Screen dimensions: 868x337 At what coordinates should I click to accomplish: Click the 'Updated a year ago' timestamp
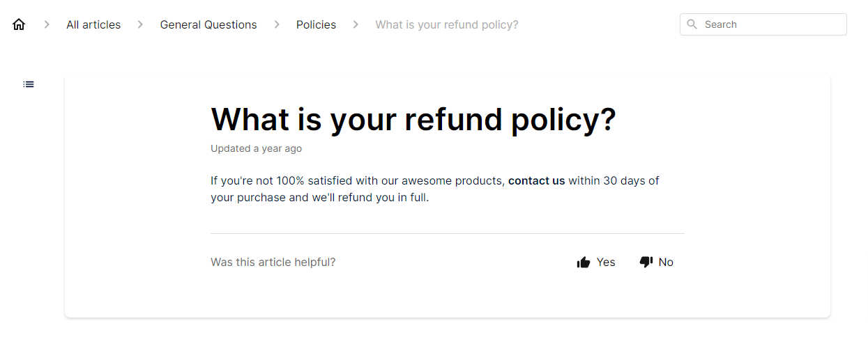pos(256,148)
